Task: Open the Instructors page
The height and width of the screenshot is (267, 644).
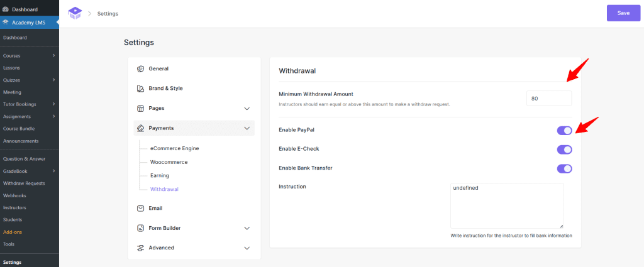Action: click(x=14, y=207)
